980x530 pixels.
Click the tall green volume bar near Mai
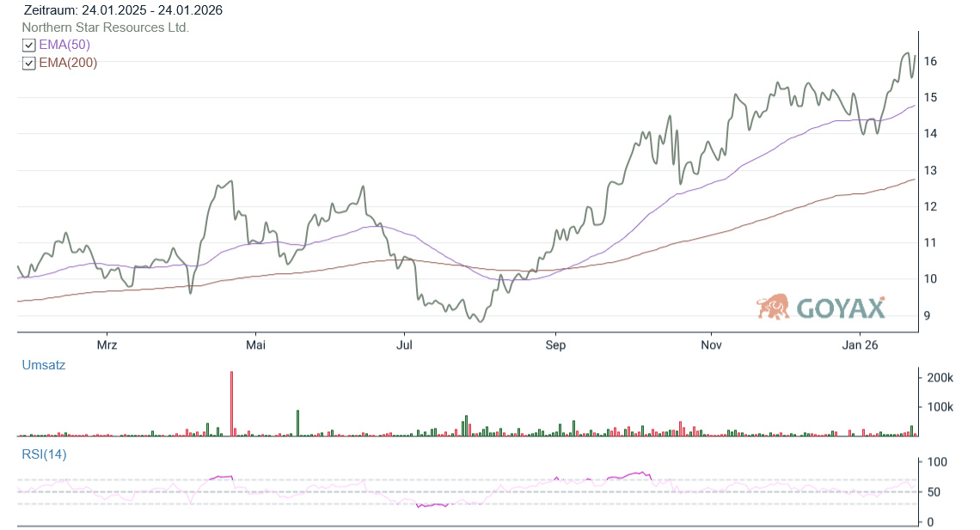pos(298,423)
